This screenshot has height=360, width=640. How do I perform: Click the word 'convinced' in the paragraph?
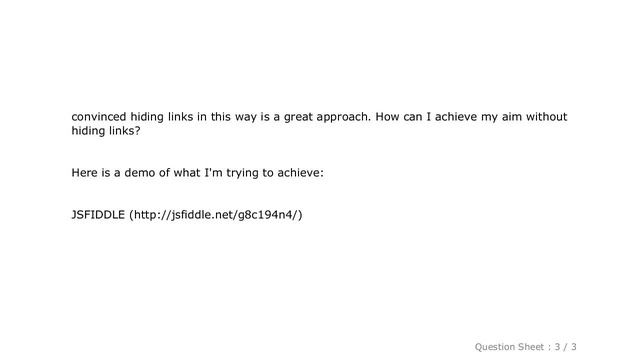pyautogui.click(x=99, y=117)
